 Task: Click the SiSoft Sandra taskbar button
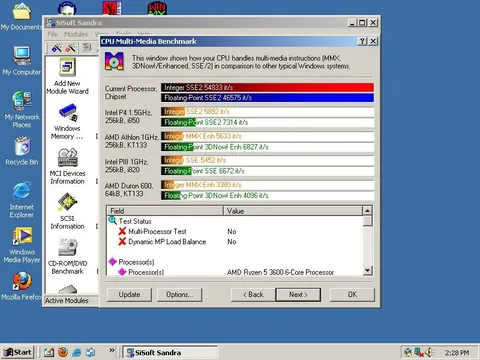(170, 352)
